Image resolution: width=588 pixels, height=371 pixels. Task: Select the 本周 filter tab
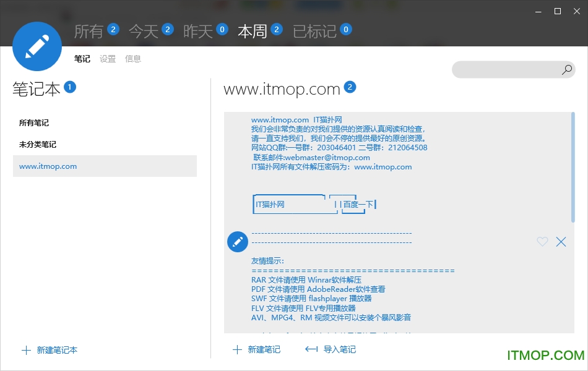(252, 32)
